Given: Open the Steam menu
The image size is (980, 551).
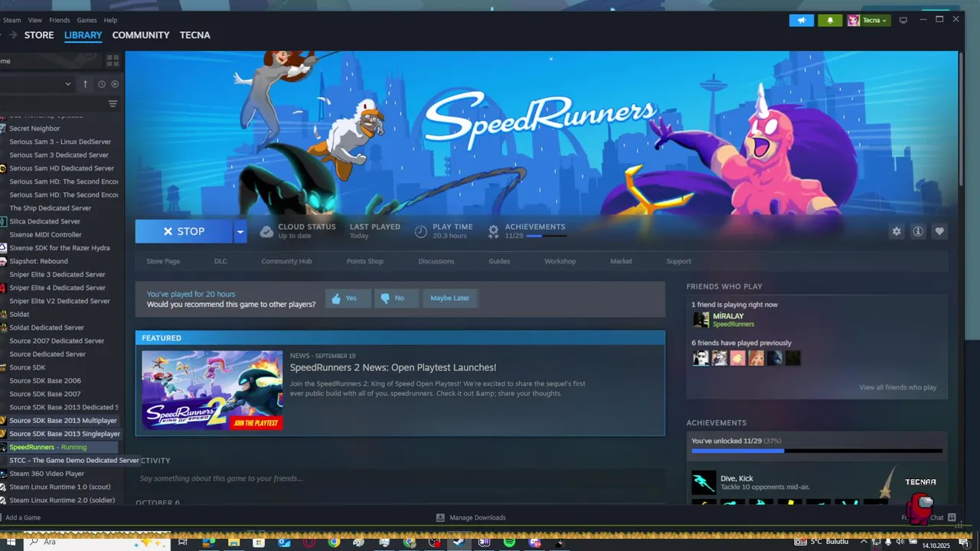Looking at the screenshot, I should coord(11,20).
